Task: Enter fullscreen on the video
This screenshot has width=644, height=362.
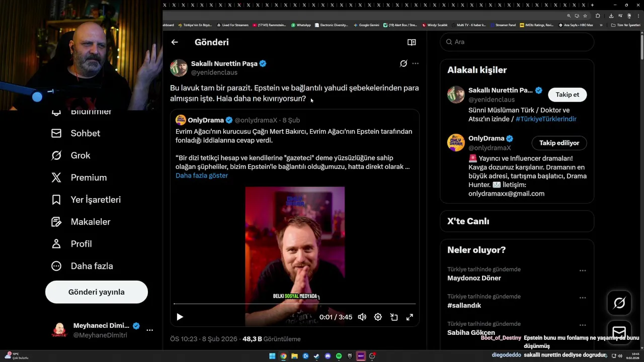Action: 410,317
